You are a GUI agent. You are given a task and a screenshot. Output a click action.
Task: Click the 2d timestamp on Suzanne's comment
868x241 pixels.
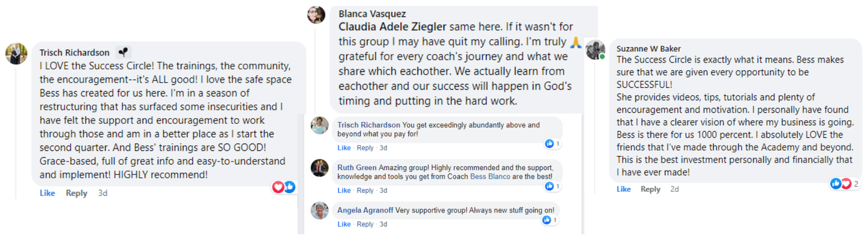(x=675, y=189)
